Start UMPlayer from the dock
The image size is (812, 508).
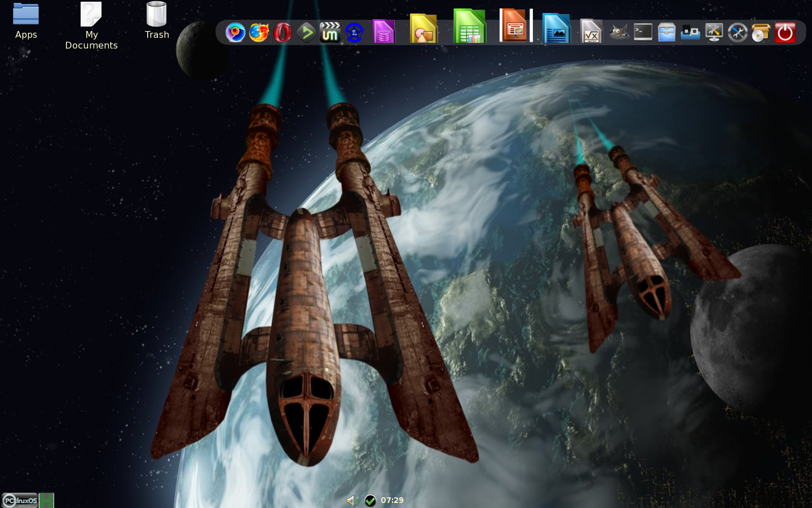pos(330,33)
